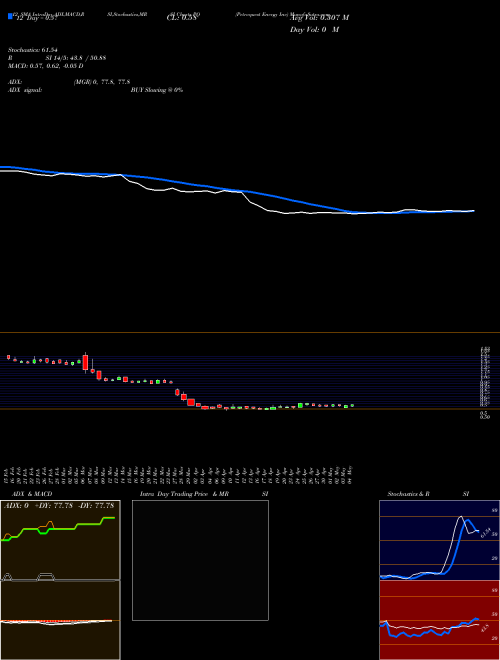
Task: Click the 'ADX: 0 +DY: 77.78 -DY: 77.78' header
Action: [x=59, y=505]
